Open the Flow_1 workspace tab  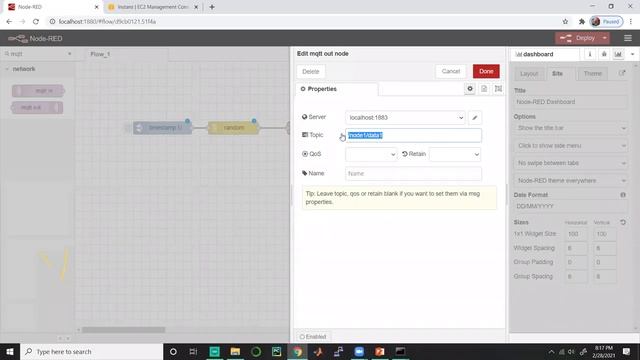[x=100, y=54]
